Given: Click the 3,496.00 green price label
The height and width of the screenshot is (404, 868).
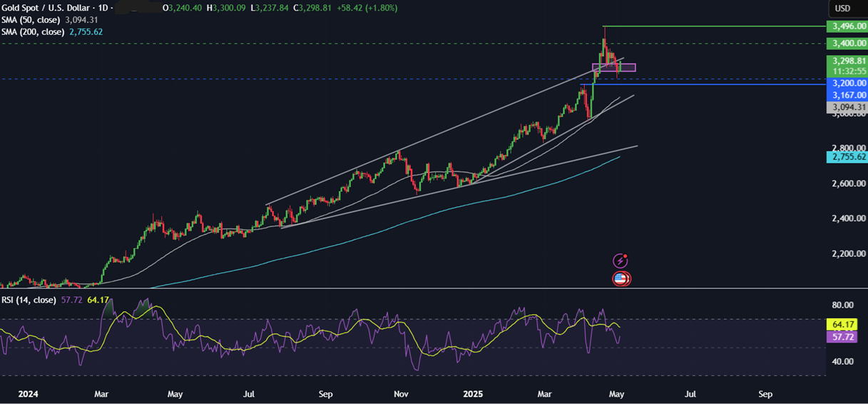Looking at the screenshot, I should coord(845,26).
